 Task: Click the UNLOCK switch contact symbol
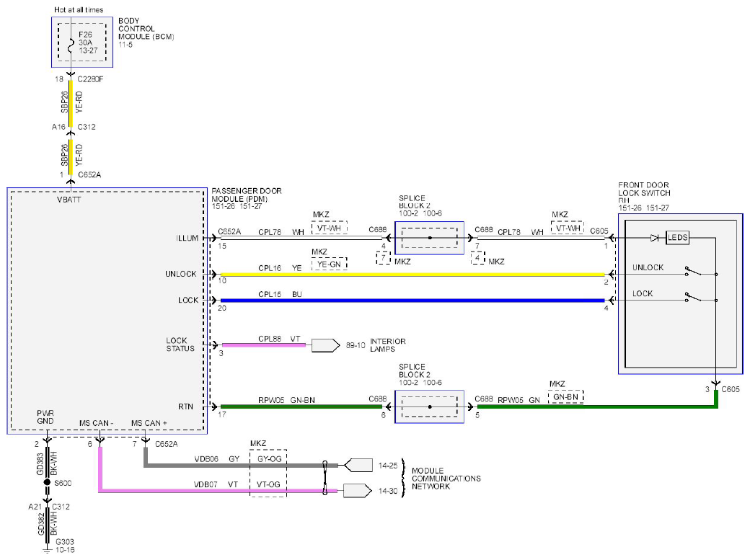[x=693, y=271]
